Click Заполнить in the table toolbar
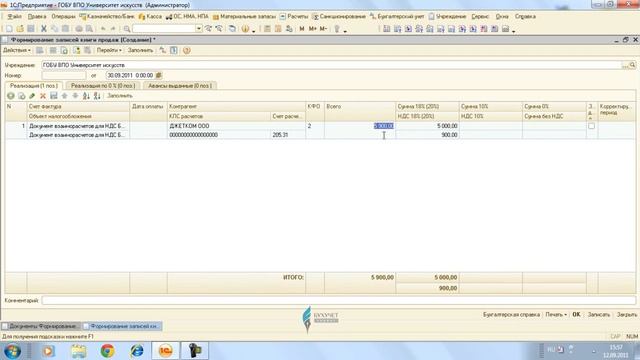This screenshot has width=640, height=360. coord(120,96)
